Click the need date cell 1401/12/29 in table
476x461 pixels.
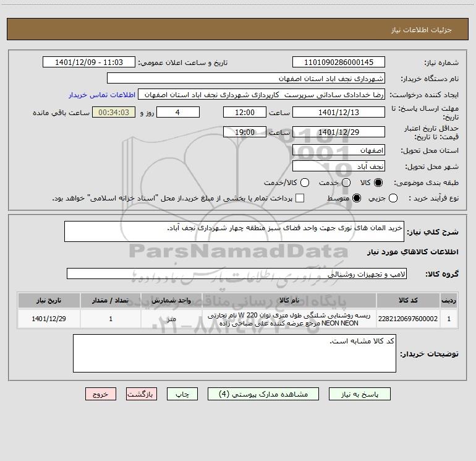[x=49, y=319]
